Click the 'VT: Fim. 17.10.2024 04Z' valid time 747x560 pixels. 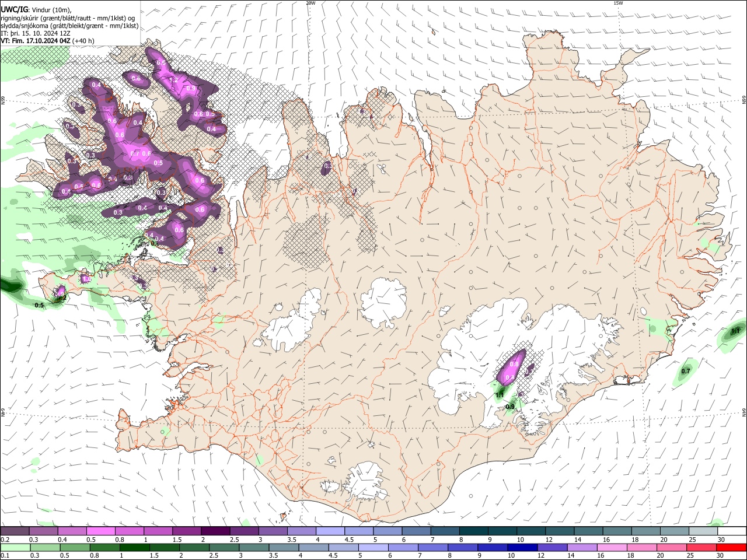(x=36, y=41)
